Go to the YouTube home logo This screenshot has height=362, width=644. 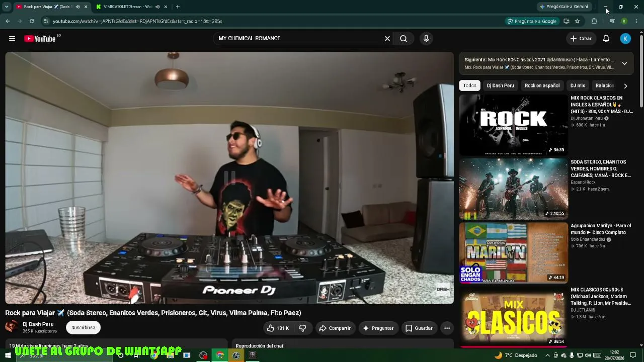pyautogui.click(x=40, y=39)
